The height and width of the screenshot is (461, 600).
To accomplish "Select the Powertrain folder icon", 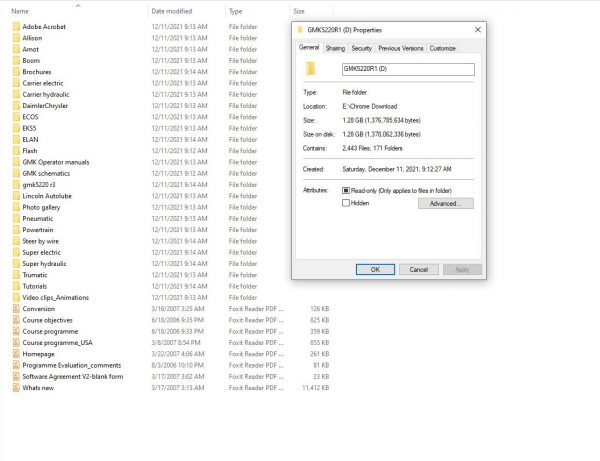I will (16, 230).
